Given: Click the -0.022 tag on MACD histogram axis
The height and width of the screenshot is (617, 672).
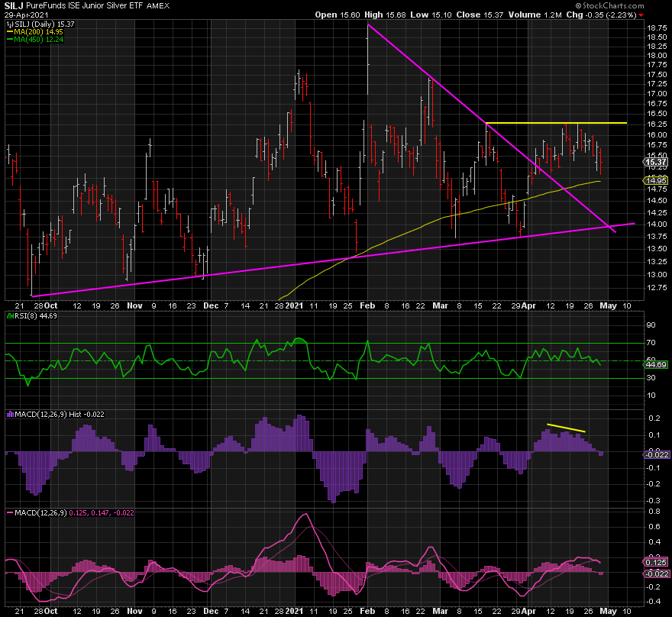Looking at the screenshot, I should point(656,454).
